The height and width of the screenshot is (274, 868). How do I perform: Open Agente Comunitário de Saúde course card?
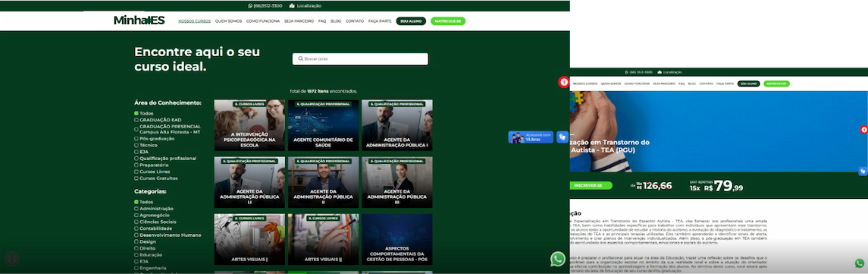(323, 125)
